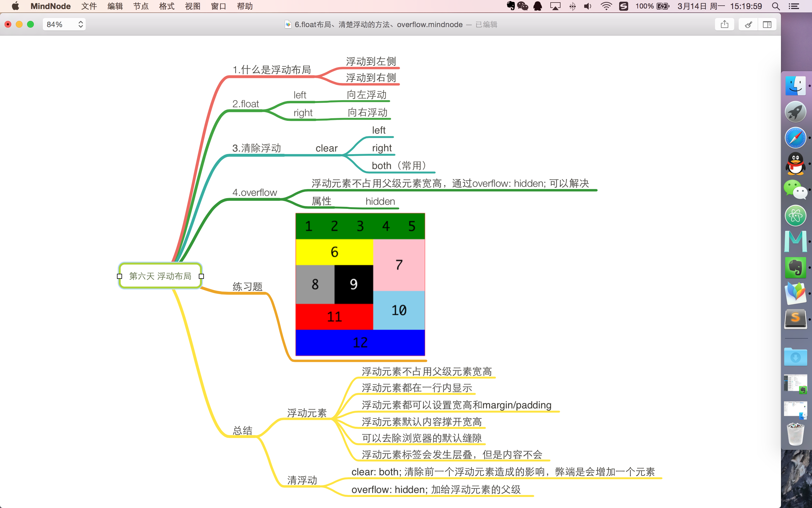Open QQ penguin in the Dock
The image size is (812, 508).
click(x=796, y=164)
